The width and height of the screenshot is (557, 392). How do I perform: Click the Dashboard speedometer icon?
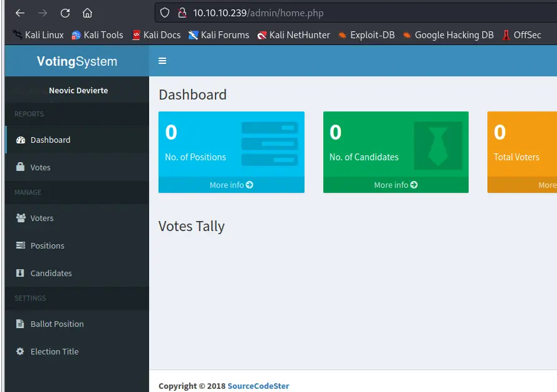21,140
